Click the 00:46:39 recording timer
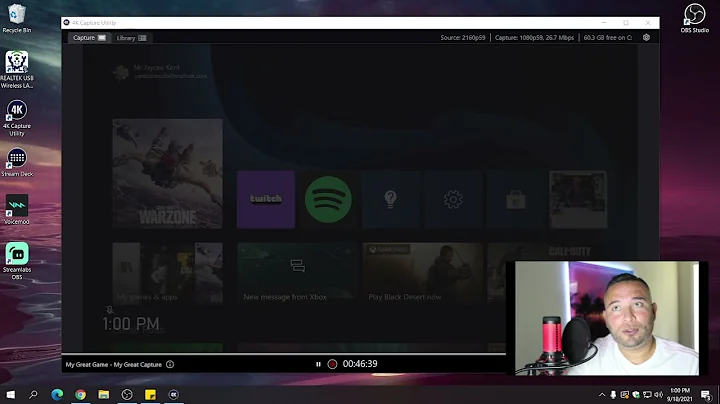The width and height of the screenshot is (720, 404). (x=360, y=364)
